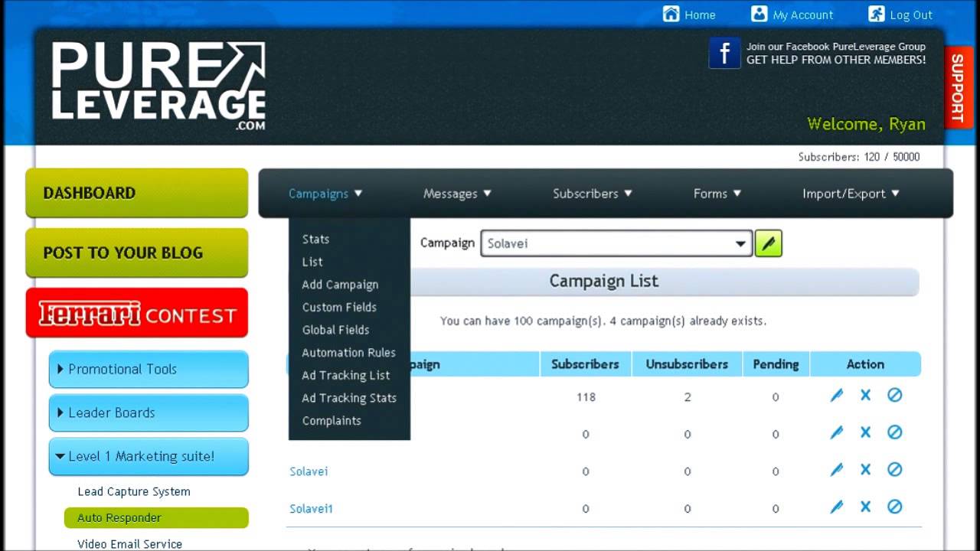Open the Messages dropdown menu
Viewport: 980px width, 551px height.
[457, 194]
